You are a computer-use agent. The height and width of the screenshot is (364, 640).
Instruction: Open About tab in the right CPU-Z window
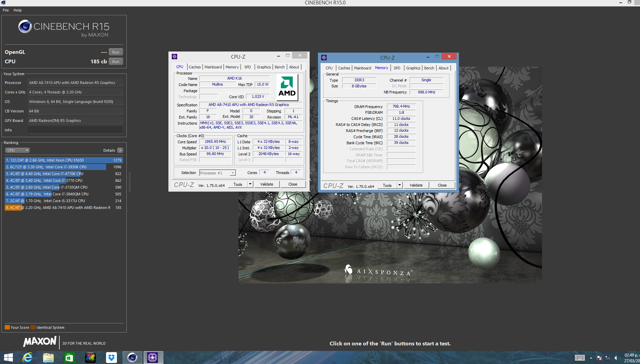point(443,68)
